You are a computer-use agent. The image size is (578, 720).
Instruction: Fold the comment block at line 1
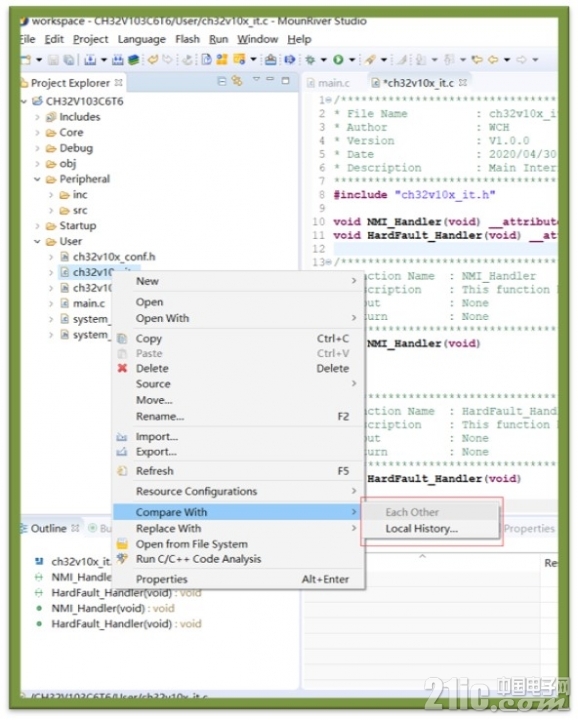click(329, 100)
